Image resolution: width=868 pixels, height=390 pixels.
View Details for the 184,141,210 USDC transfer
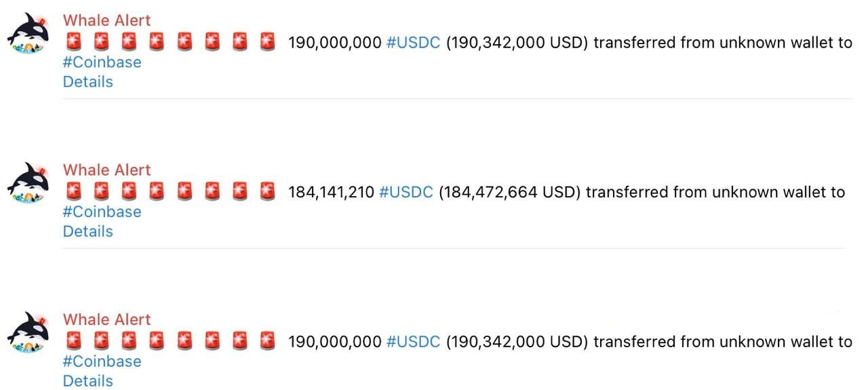coord(87,231)
